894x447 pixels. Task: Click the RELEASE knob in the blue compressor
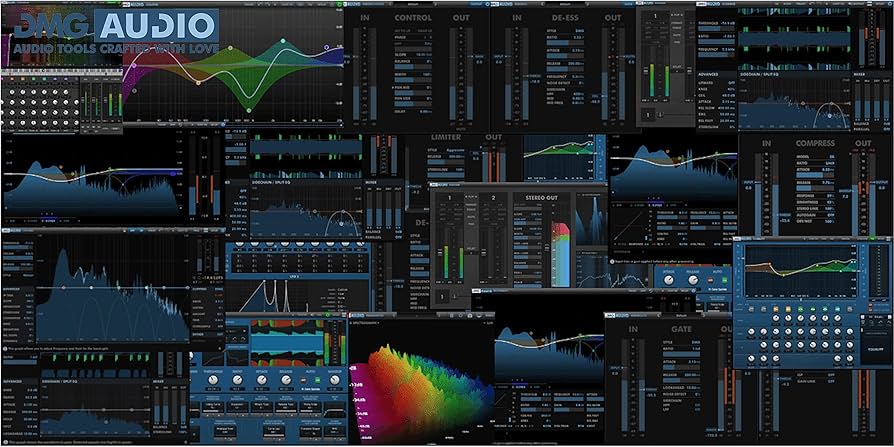pyautogui.click(x=286, y=380)
